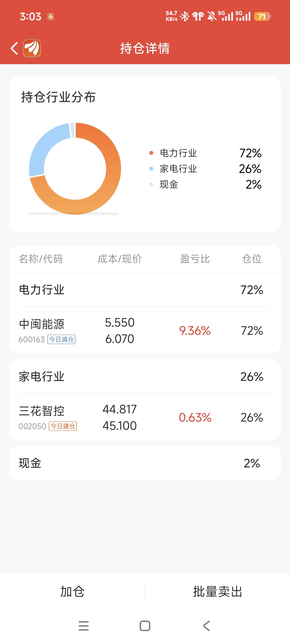Open the 中闽能源 600163 holding row
Image resolution: width=290 pixels, height=644 pixels.
(x=145, y=330)
